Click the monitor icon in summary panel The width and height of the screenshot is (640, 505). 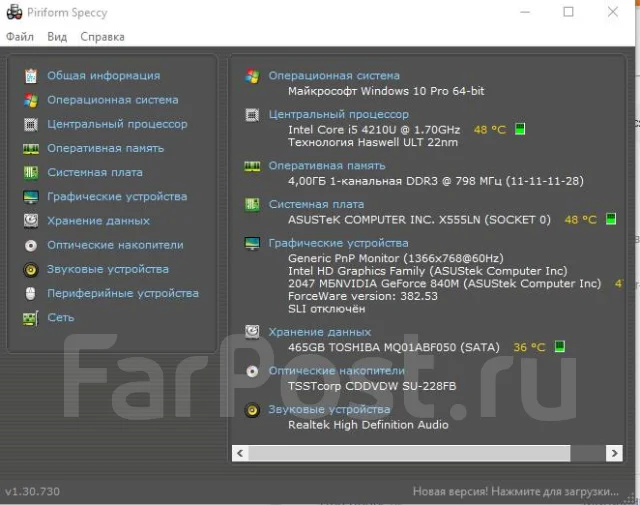click(252, 243)
